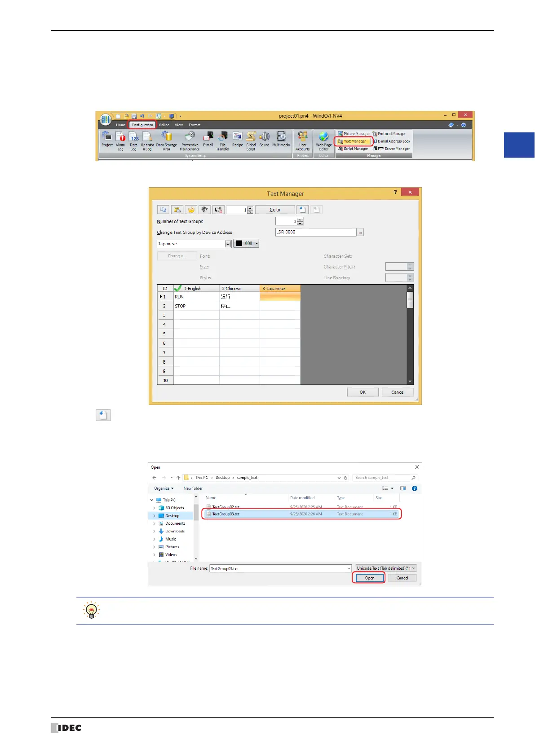Open the Global Script editor
The height and width of the screenshot is (756, 535).
pyautogui.click(x=251, y=141)
